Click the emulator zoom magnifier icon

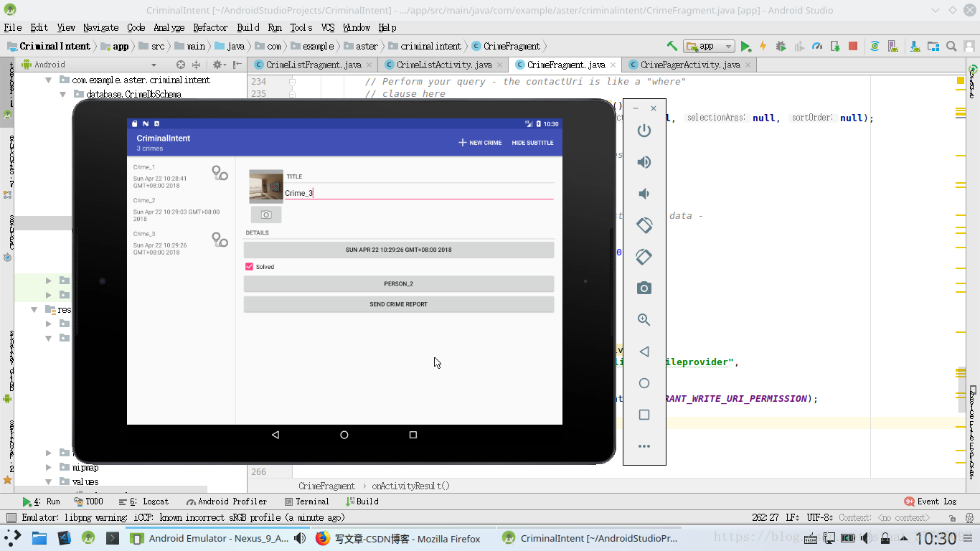(x=644, y=320)
